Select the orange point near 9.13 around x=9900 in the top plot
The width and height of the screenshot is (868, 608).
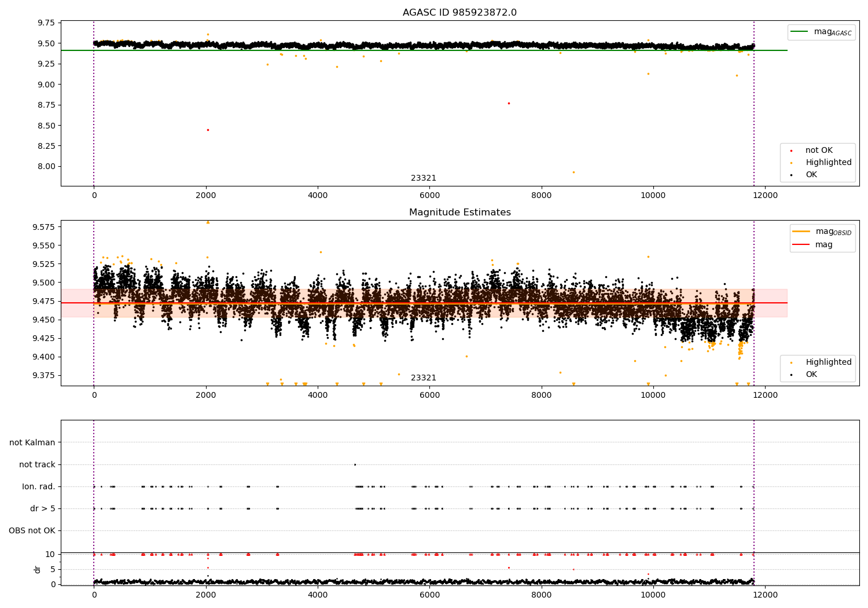648,74
